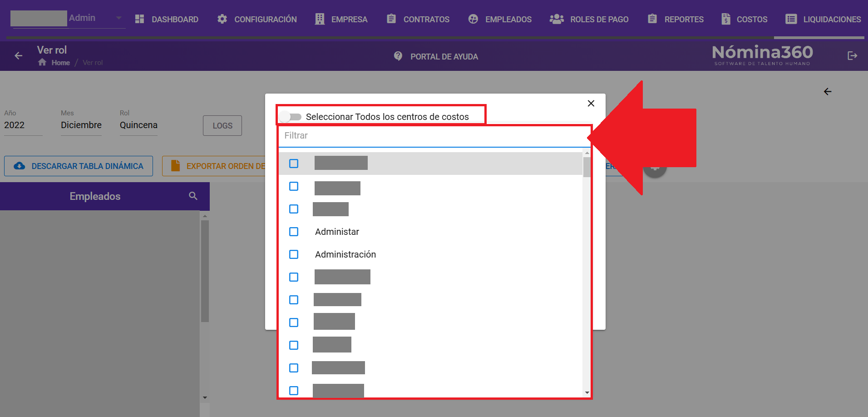This screenshot has height=417, width=868.
Task: Click the Empresa building icon
Action: pos(320,19)
